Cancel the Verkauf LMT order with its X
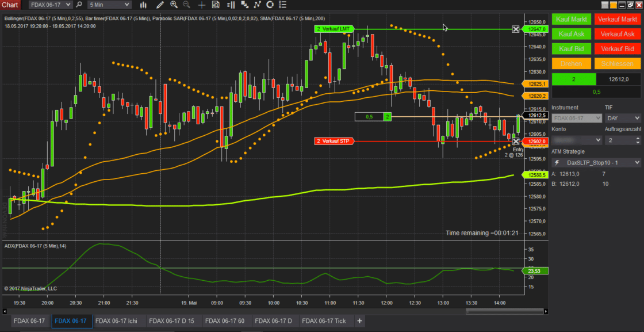Screen dimensions: 644x332 pyautogui.click(x=516, y=29)
